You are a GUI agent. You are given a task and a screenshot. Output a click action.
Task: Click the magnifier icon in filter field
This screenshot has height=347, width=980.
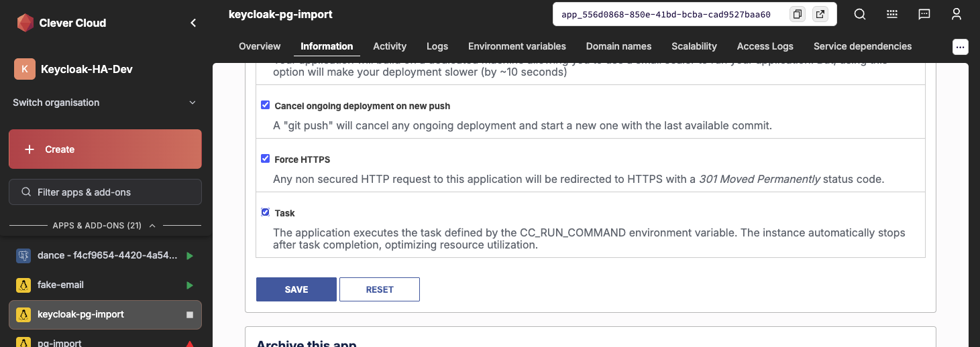coord(26,192)
